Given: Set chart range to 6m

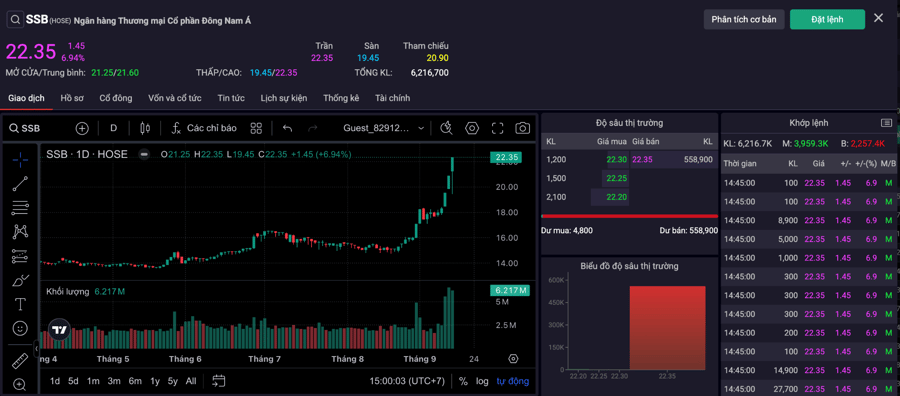Looking at the screenshot, I should (135, 381).
